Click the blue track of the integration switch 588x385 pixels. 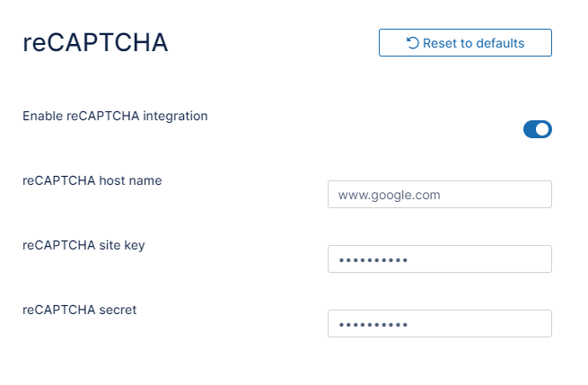[530, 129]
